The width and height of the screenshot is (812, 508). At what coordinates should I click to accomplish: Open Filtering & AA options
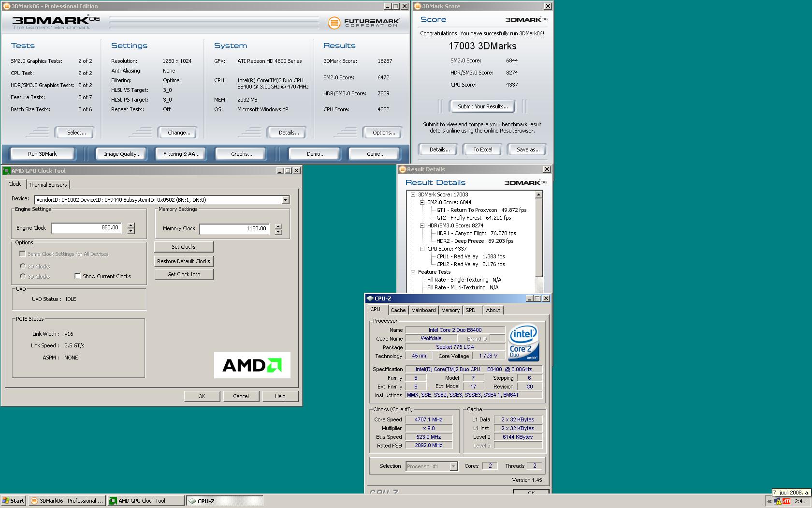181,154
